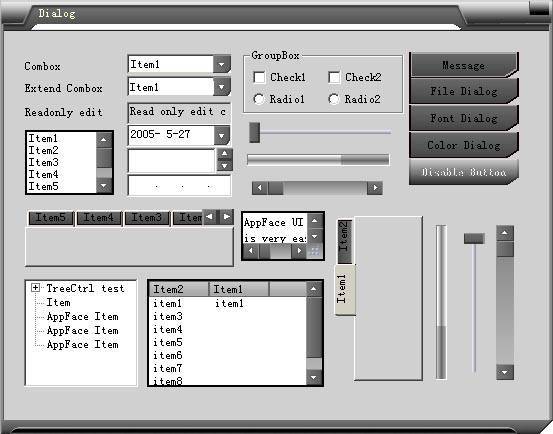Tick the Check1 checkbox
Viewport: 553px width, 434px height.
tap(259, 77)
